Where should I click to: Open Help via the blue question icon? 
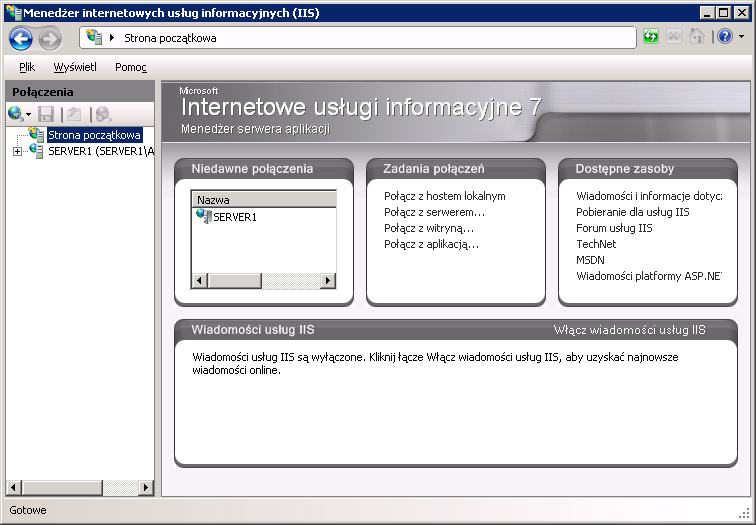(725, 37)
